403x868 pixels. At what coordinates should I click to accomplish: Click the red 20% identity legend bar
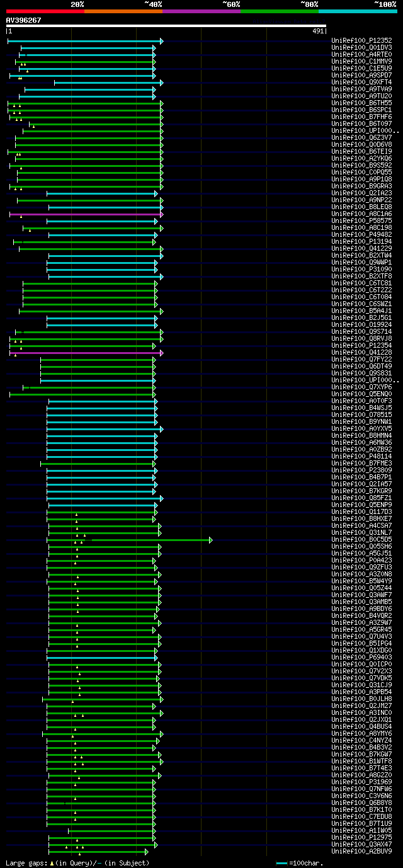45,11
